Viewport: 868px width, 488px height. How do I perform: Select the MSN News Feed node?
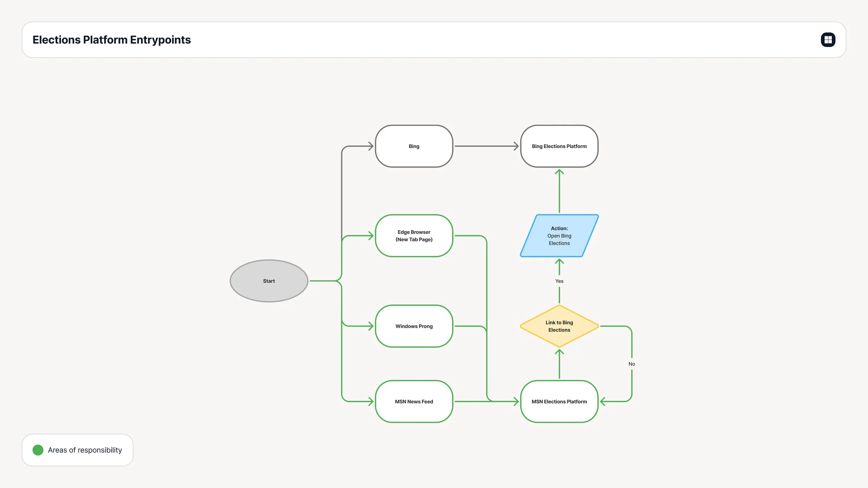pos(414,401)
